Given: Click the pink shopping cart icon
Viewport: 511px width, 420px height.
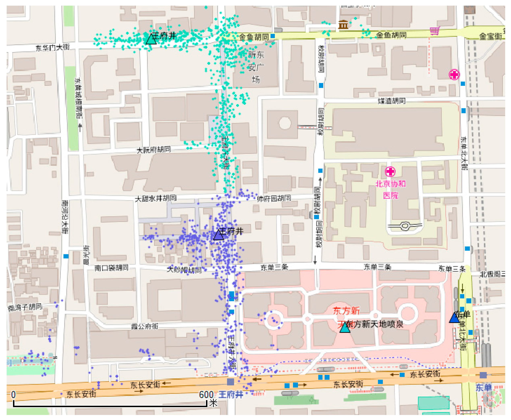Looking at the screenshot, I should point(435,31).
